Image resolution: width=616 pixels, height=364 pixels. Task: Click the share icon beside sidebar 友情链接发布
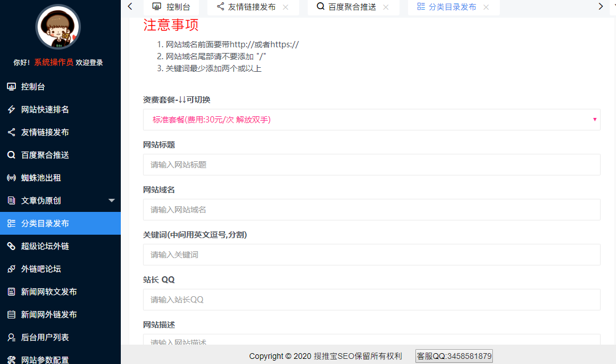[x=11, y=132]
